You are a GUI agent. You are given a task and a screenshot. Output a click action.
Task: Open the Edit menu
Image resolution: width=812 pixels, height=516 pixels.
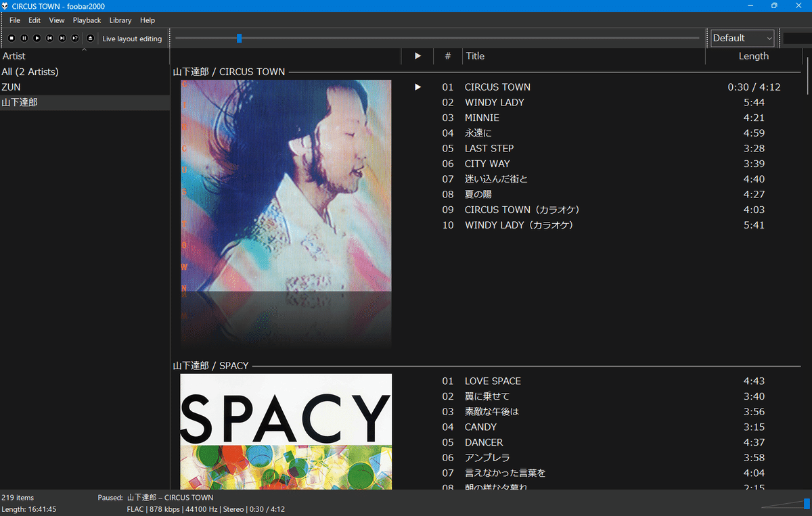[35, 20]
